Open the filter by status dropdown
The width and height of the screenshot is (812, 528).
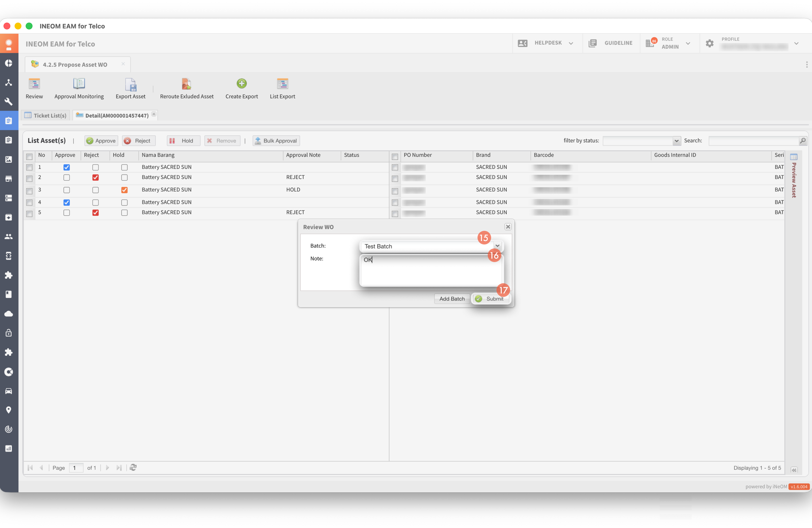(676, 140)
